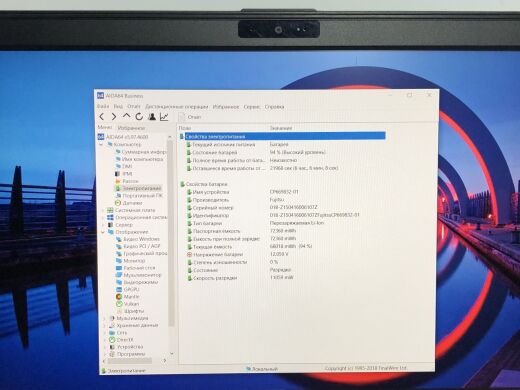Click the tree horizontal scrollbar right arrow
Viewport: 520px width, 390px height.
click(x=165, y=360)
